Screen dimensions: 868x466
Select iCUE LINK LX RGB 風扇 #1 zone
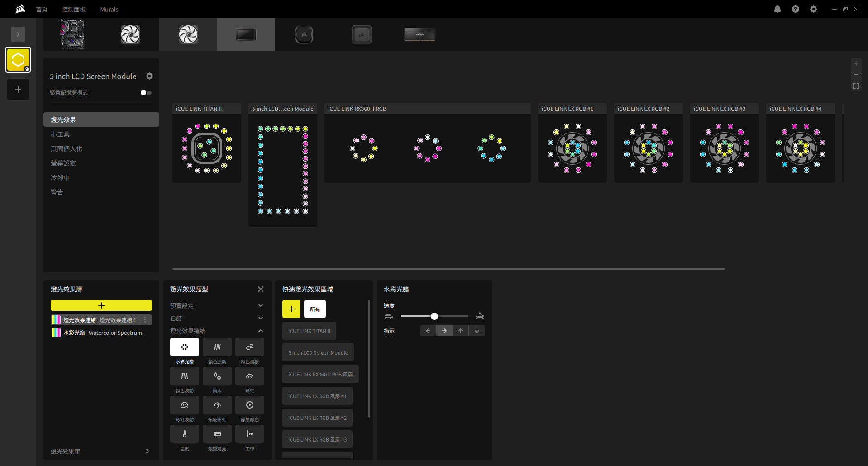[317, 396]
